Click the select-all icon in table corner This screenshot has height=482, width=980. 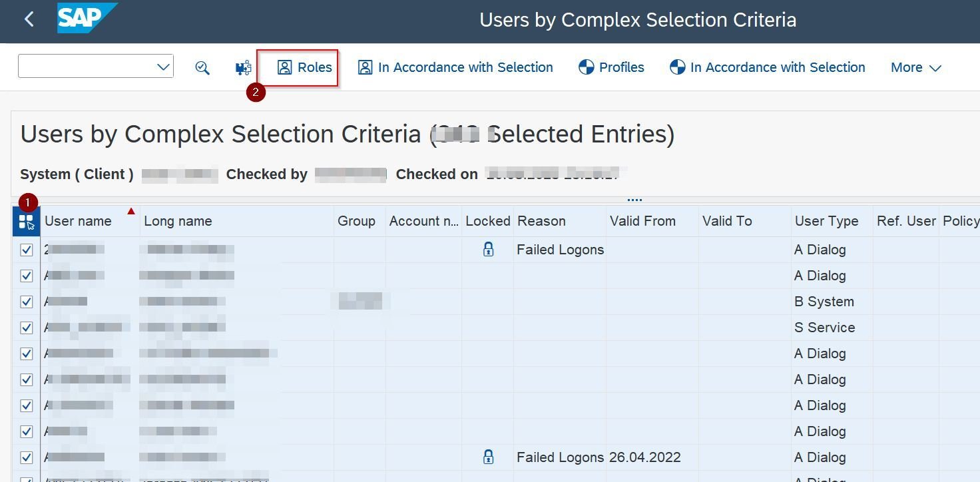(27, 222)
